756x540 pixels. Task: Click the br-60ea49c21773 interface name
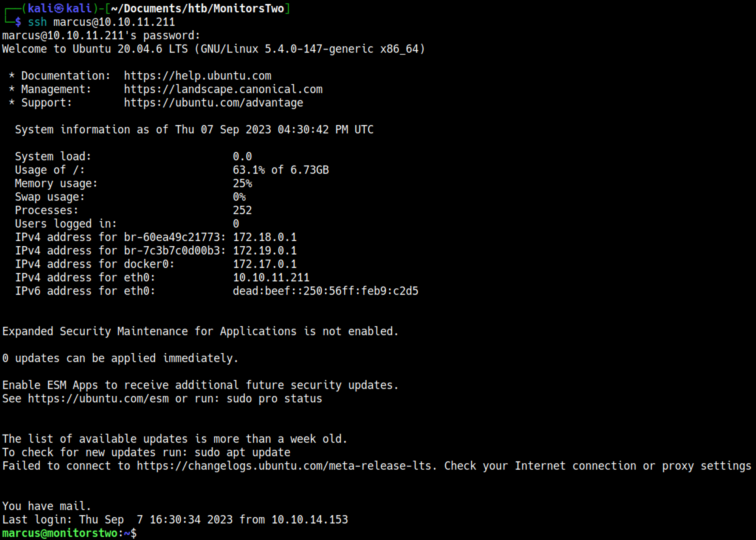[172, 237]
